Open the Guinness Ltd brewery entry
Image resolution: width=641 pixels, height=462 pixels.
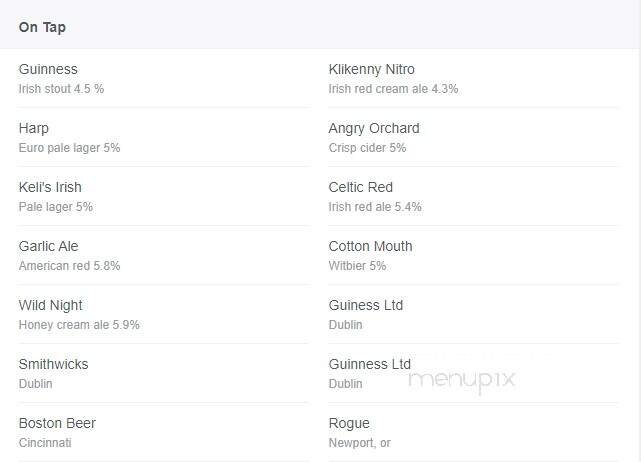tap(369, 364)
